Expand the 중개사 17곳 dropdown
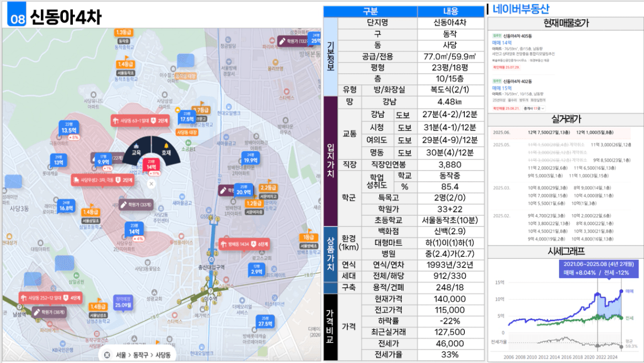The width and height of the screenshot is (644, 363). [x=534, y=109]
